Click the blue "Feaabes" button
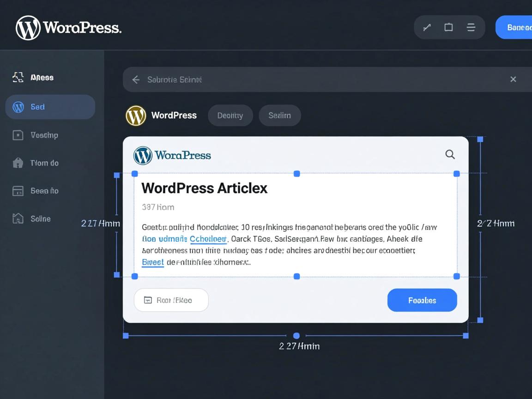 (422, 300)
